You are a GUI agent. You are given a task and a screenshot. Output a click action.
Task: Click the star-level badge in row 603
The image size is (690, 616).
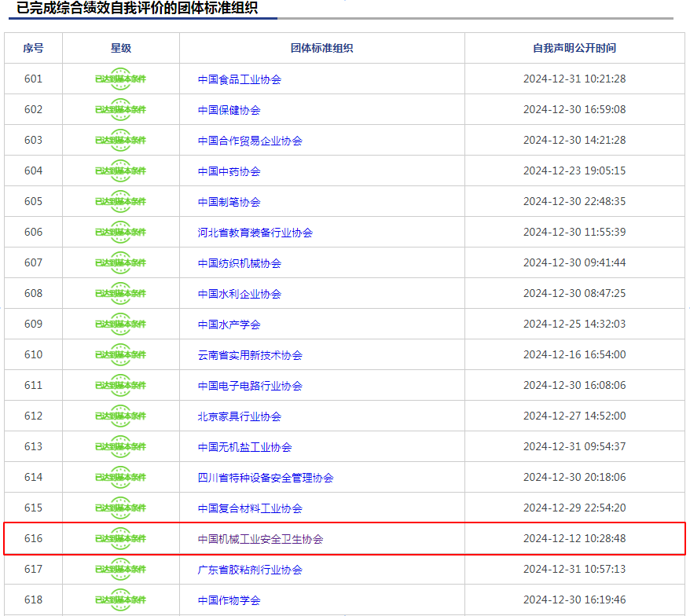120,140
